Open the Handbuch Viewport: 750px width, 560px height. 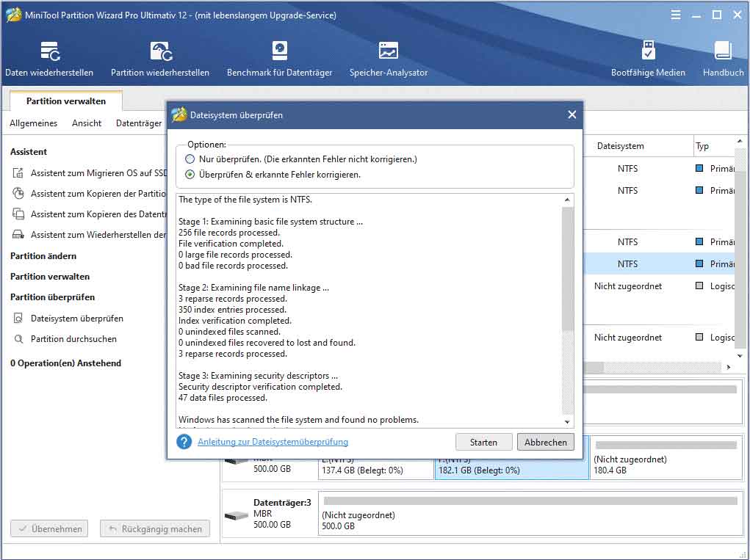(x=722, y=57)
